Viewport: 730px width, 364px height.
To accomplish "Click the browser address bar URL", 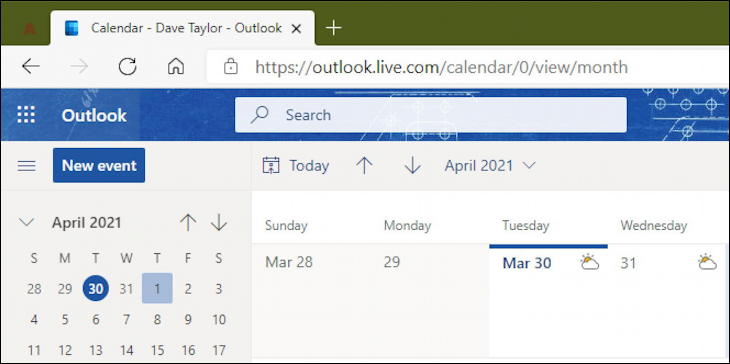I will click(x=441, y=67).
